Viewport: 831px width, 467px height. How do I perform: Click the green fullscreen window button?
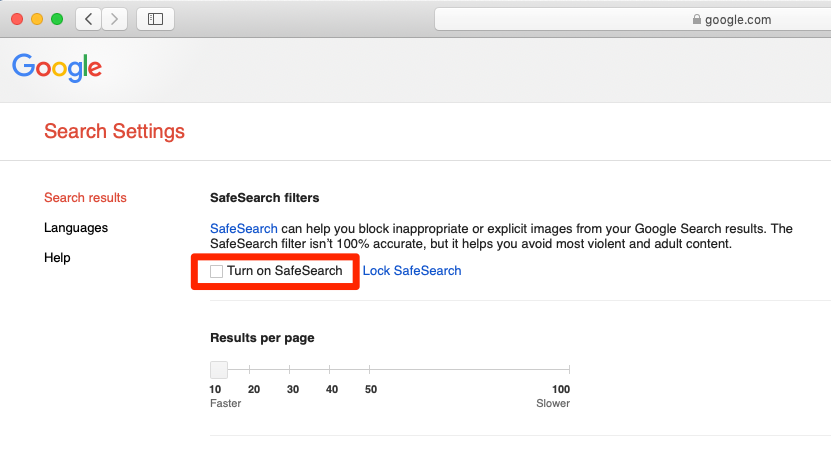click(57, 20)
